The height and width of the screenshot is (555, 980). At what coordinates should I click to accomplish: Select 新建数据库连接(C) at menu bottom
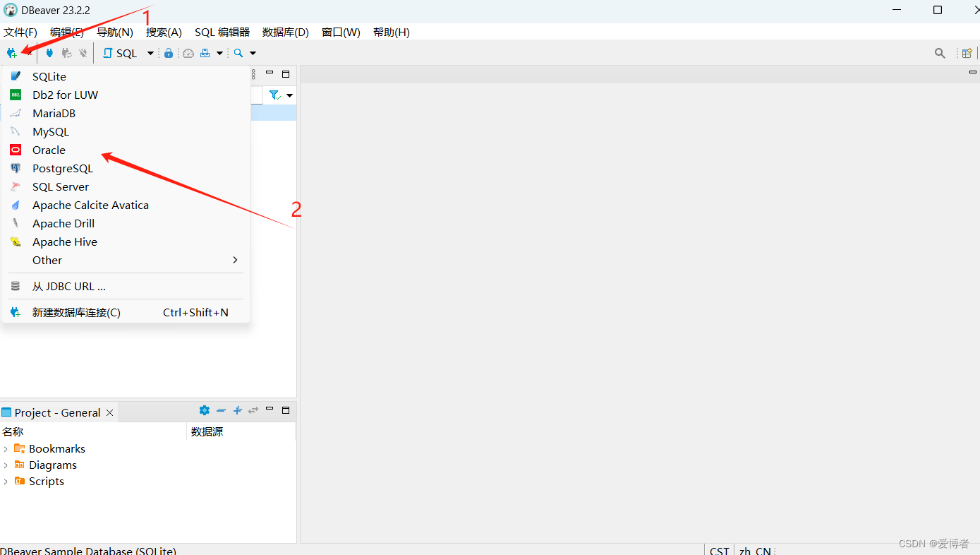pos(76,312)
